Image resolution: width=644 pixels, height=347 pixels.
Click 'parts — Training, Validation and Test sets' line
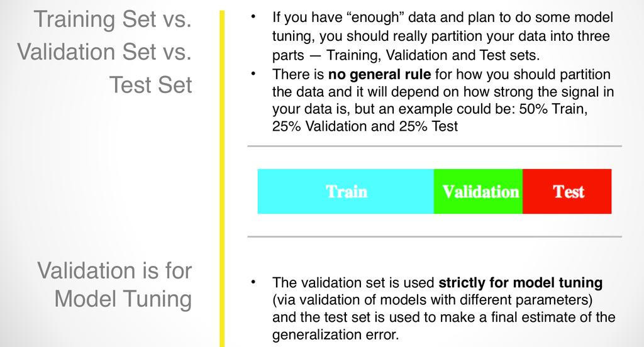406,55
